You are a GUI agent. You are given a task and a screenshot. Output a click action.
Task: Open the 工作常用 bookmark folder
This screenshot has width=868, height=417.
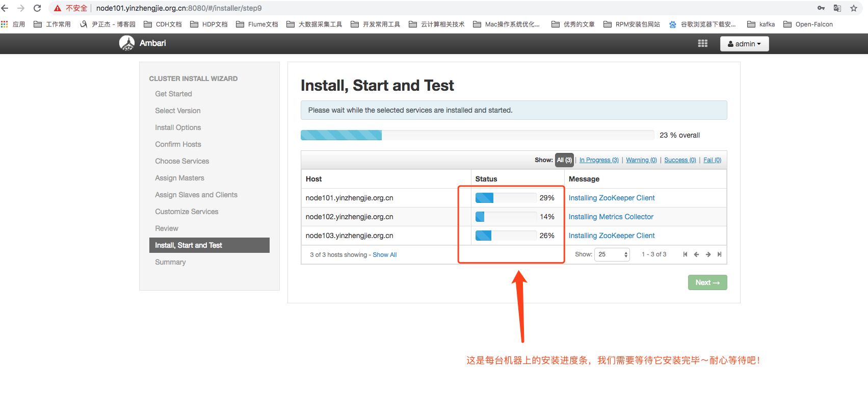[x=52, y=24]
